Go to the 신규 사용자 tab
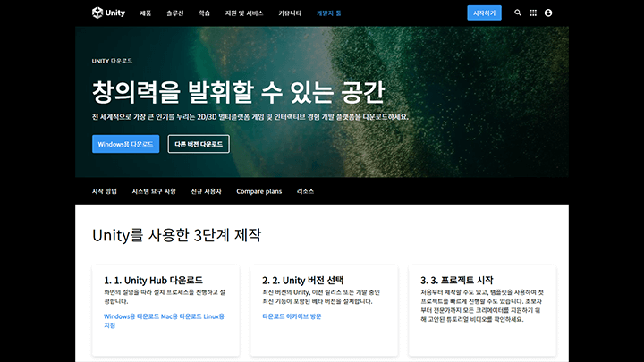 point(207,191)
